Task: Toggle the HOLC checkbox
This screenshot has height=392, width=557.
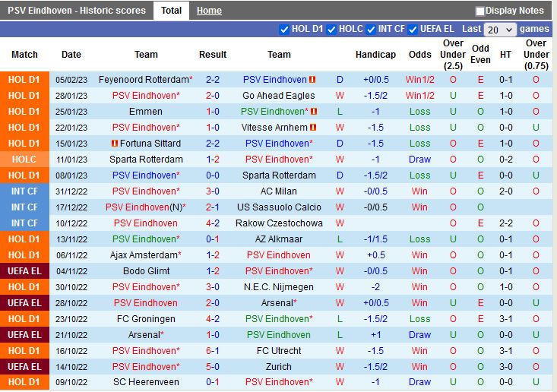Action: (x=331, y=30)
